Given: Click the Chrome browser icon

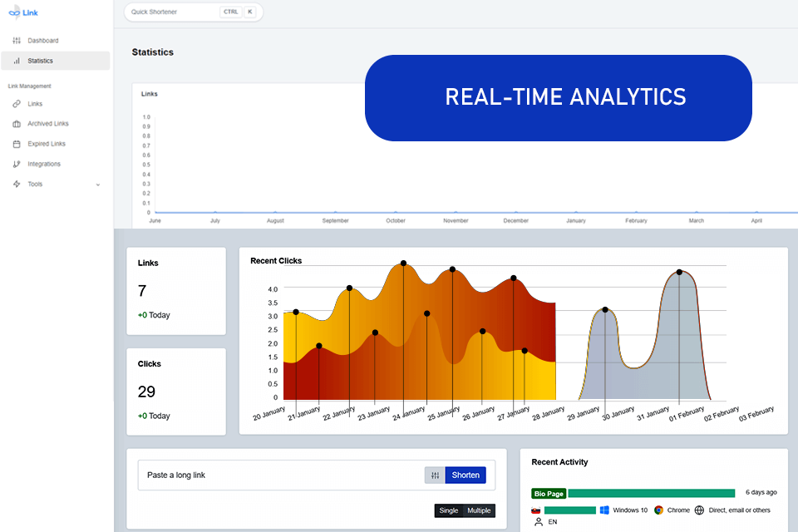Looking at the screenshot, I should pos(658,510).
